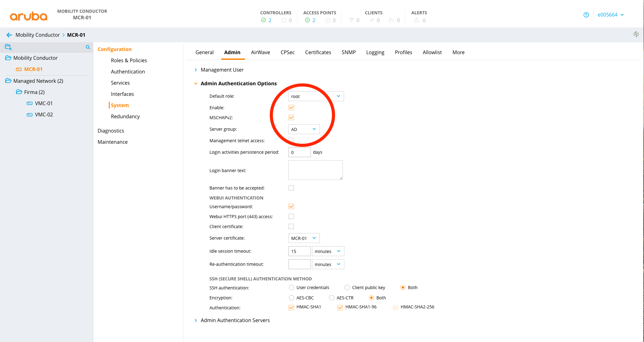Click the Login banner text area
This screenshot has height=342, width=644.
click(315, 170)
